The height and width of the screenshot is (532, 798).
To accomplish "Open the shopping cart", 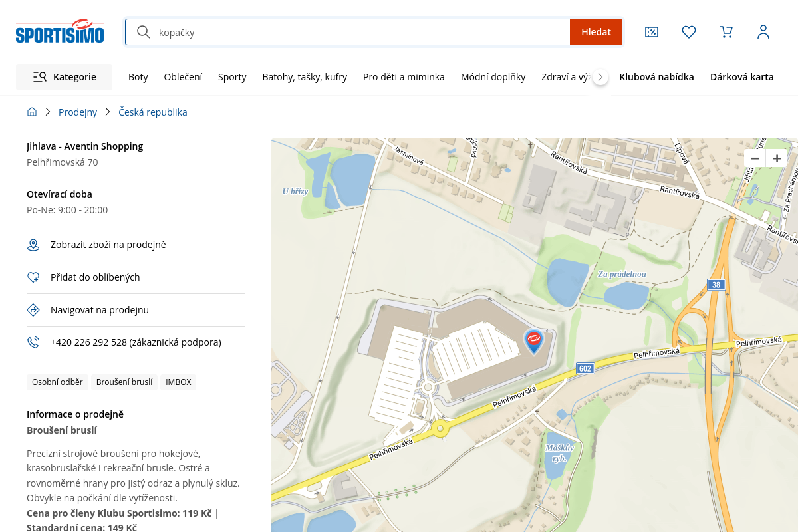I will click(x=726, y=32).
